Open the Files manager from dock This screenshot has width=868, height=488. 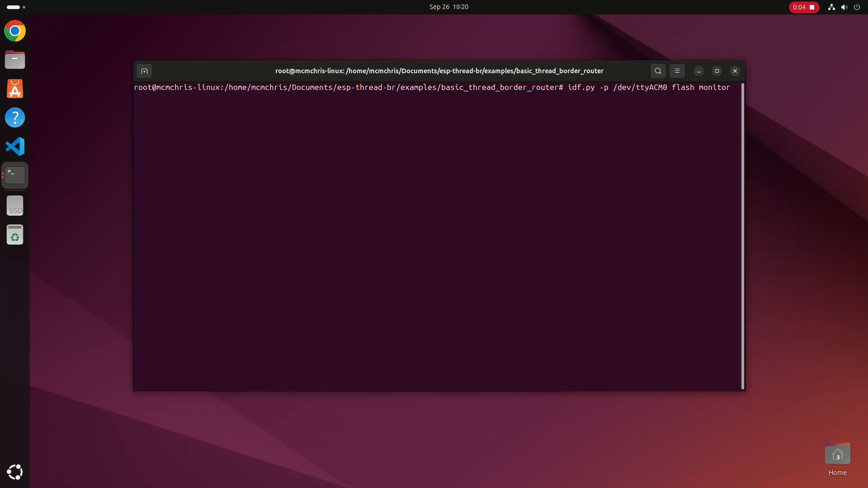click(x=15, y=60)
